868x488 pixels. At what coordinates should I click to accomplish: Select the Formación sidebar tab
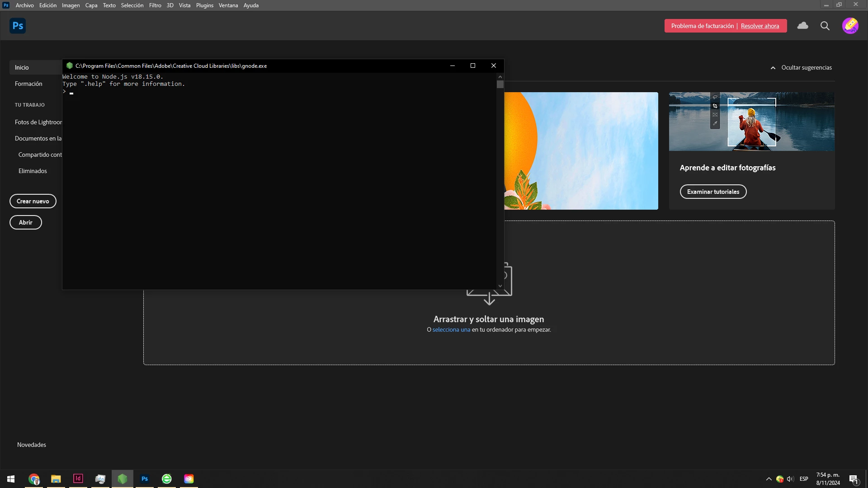tap(28, 84)
